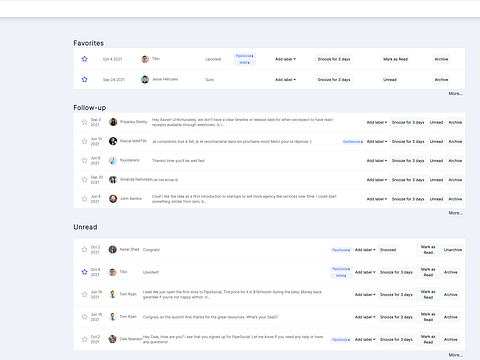The height and width of the screenshot is (360, 480).
Task: Open Add label dropdown on Tibo's Favorites row
Action: pos(285,59)
